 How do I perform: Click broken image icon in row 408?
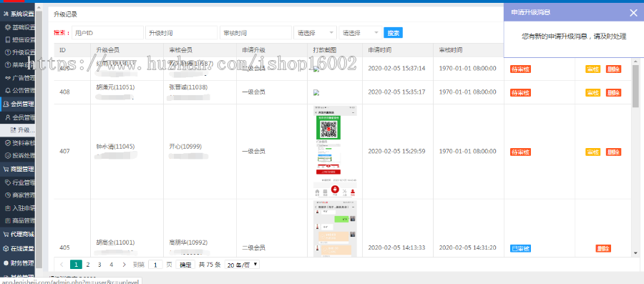(316, 93)
